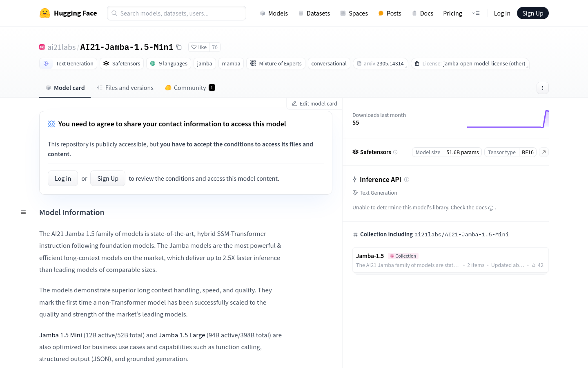Viewport: 588px width, 368px height.
Task: Open Models in the top navigation
Action: (x=274, y=13)
